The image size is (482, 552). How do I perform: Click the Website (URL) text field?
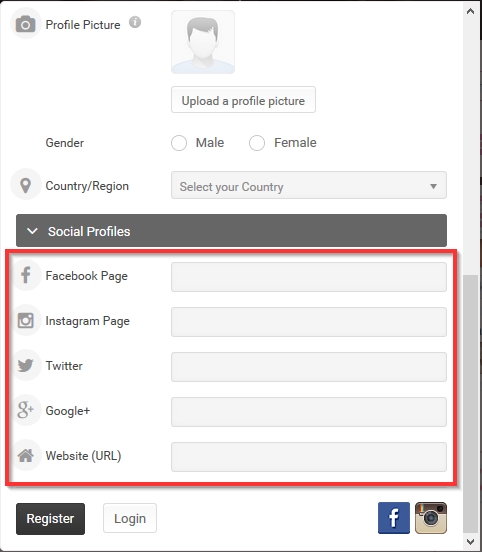pyautogui.click(x=309, y=457)
